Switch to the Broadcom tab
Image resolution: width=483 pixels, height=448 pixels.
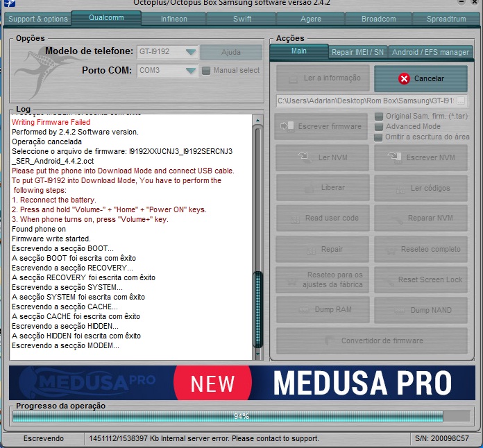379,19
